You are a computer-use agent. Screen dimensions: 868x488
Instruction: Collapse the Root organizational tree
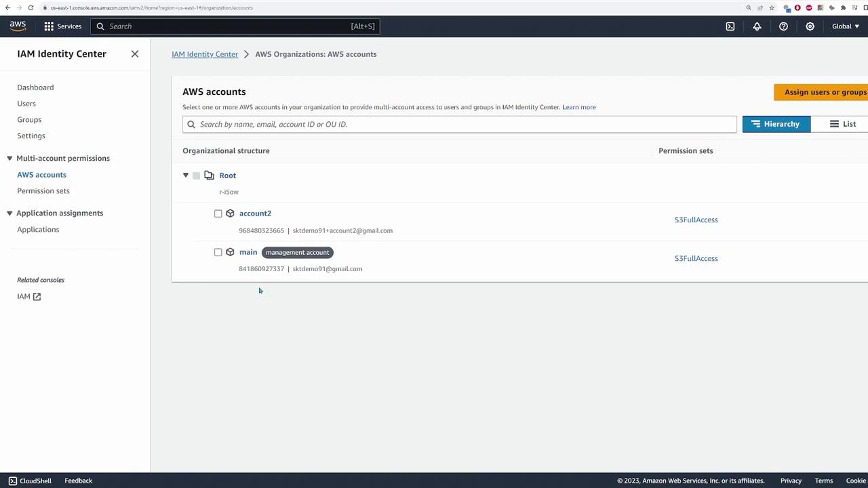pos(186,176)
